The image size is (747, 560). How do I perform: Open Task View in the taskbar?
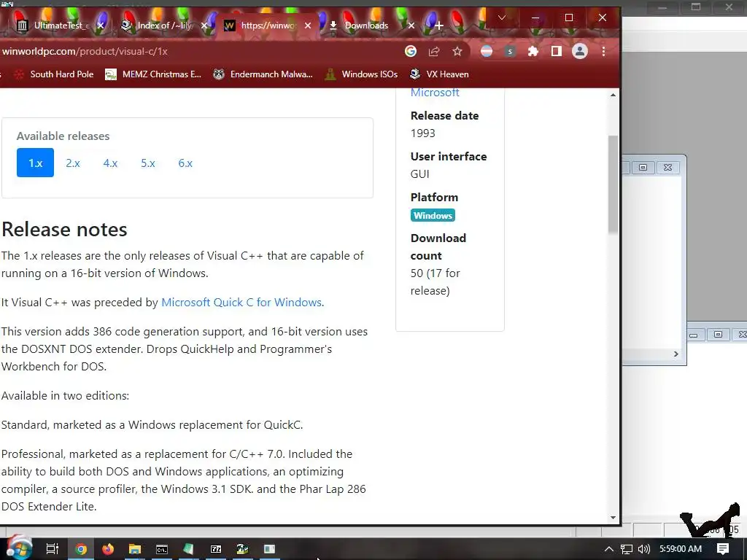point(53,549)
